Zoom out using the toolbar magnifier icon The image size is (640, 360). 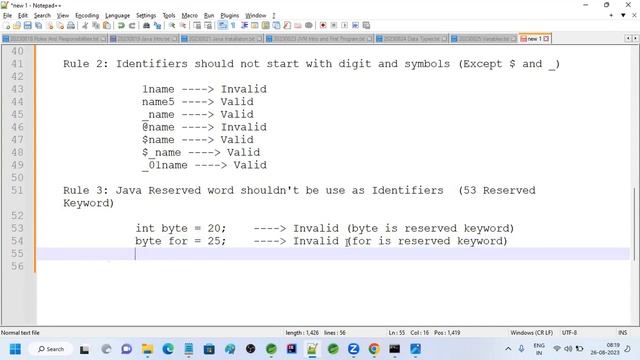pyautogui.click(x=183, y=25)
